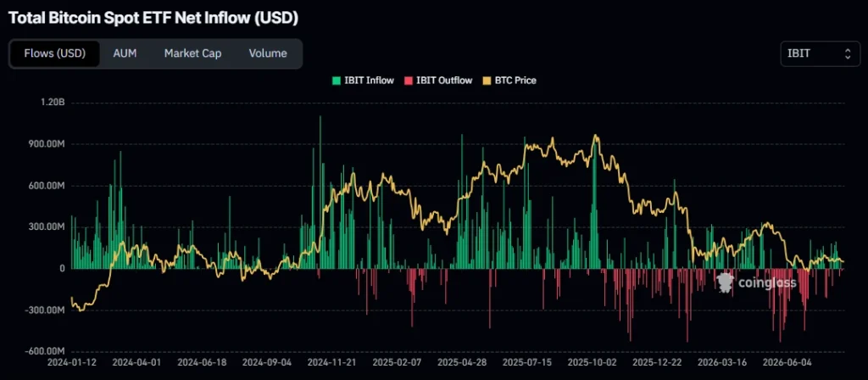The height and width of the screenshot is (380, 868).
Task: Open the IBIT fund dropdown
Action: (820, 53)
